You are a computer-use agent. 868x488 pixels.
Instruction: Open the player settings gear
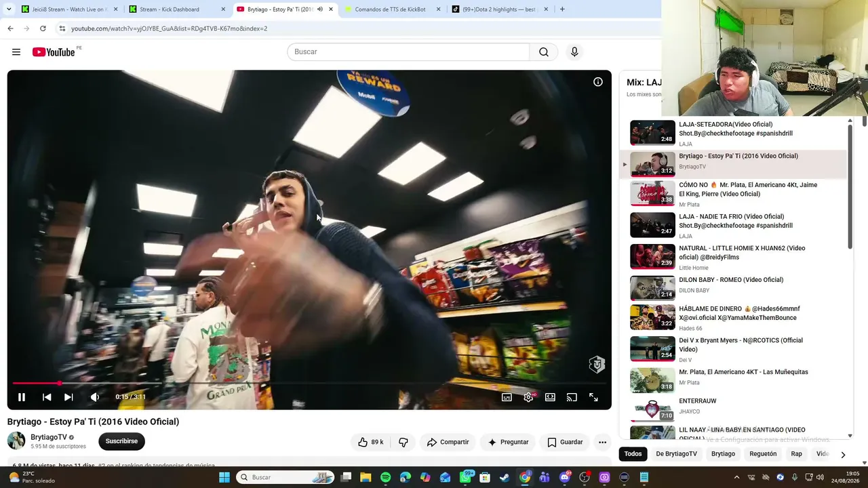[x=528, y=397]
